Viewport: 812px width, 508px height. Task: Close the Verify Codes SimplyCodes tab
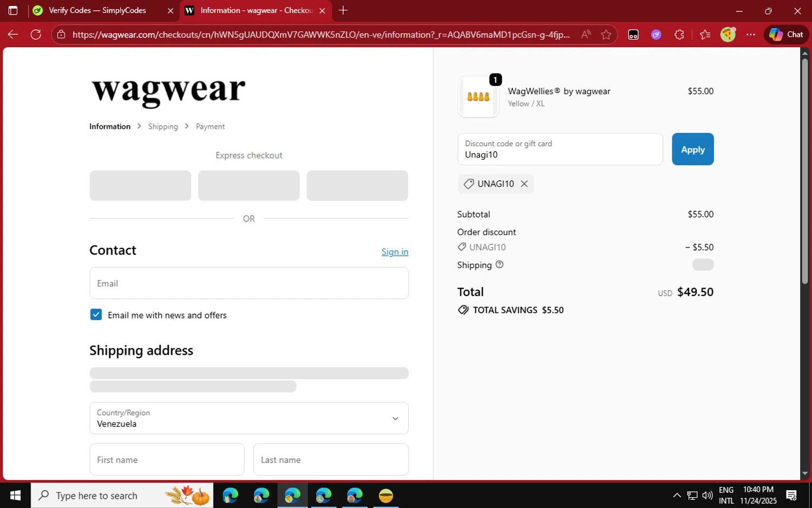click(171, 11)
